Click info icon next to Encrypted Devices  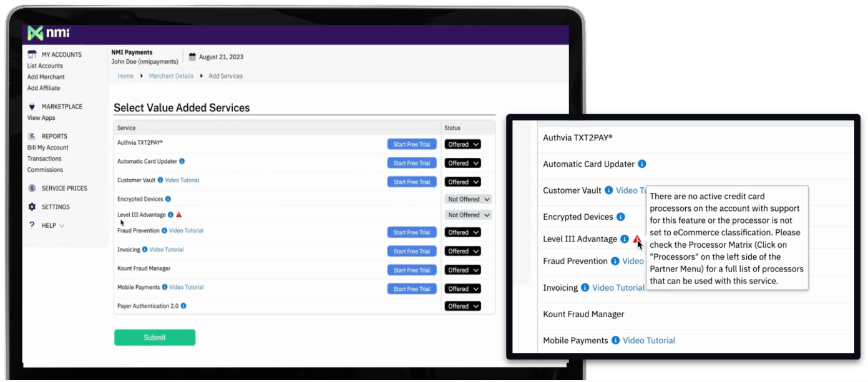(168, 199)
